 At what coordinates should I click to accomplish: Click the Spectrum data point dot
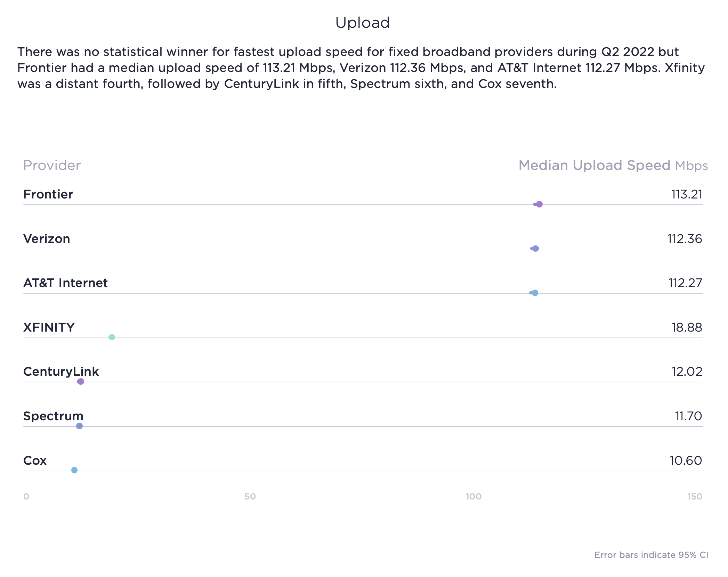80,426
